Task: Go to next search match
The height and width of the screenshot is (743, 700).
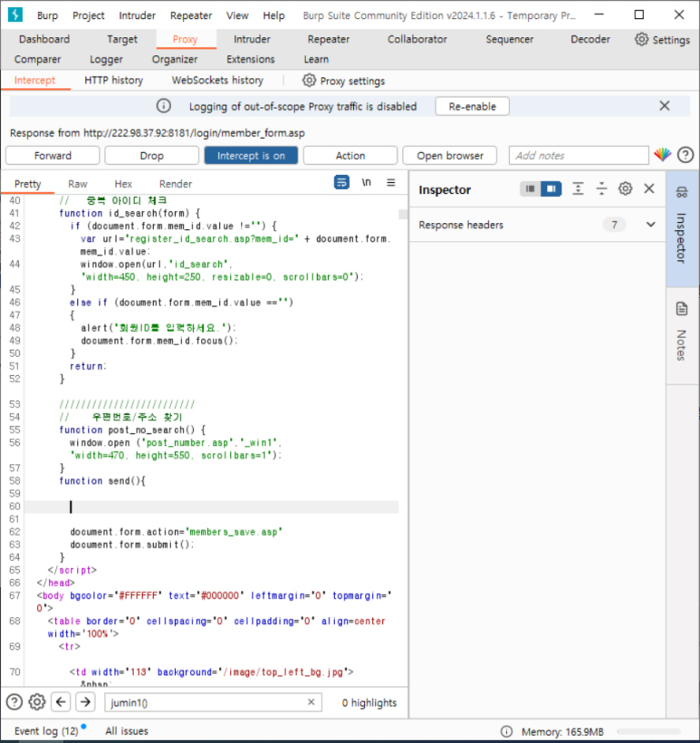Action: tap(85, 702)
